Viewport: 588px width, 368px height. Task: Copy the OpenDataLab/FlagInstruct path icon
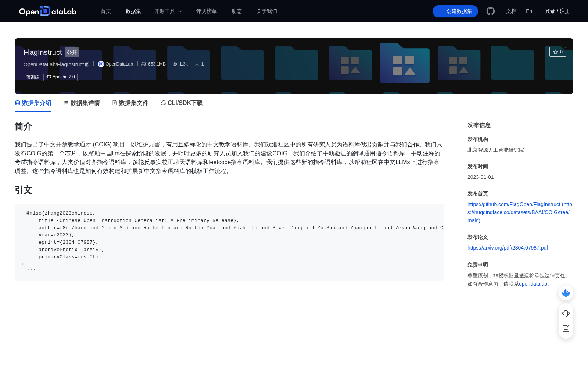pyautogui.click(x=87, y=64)
